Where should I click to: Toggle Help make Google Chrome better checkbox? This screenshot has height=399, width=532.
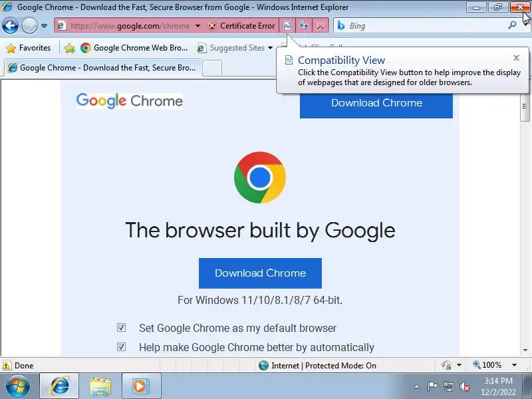[x=121, y=346]
